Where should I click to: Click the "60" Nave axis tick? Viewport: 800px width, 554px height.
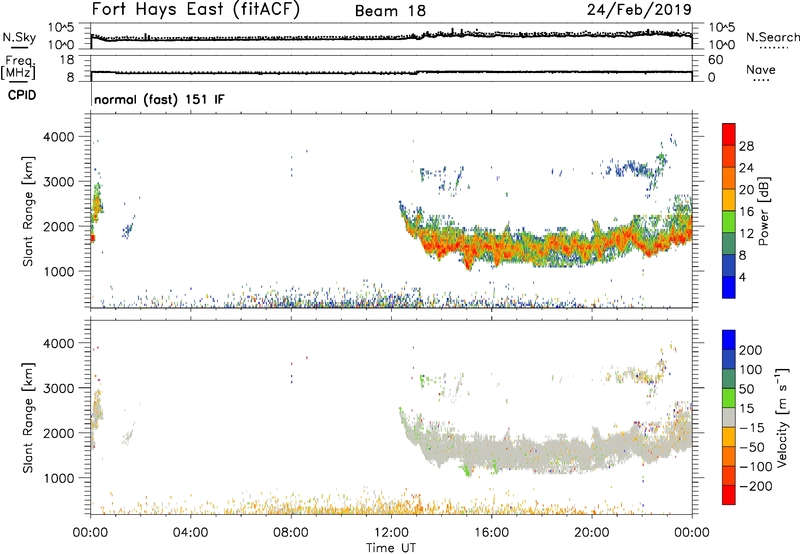(x=715, y=60)
